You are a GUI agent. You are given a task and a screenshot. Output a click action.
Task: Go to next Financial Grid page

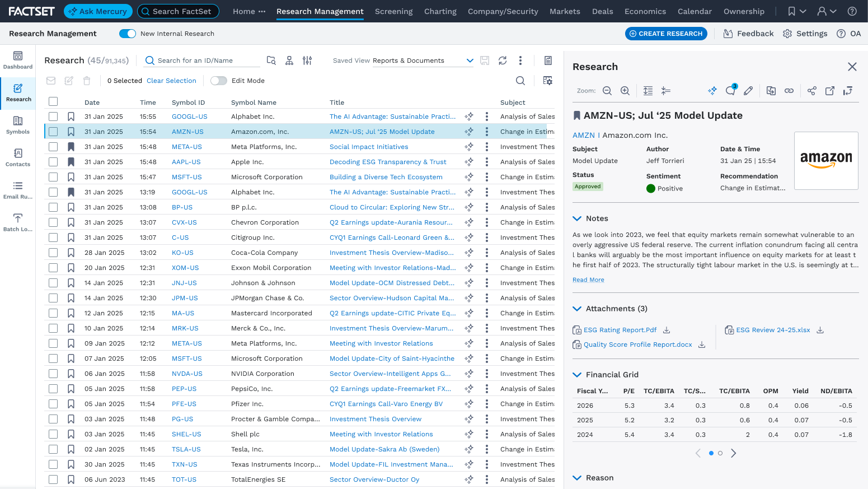coord(734,453)
